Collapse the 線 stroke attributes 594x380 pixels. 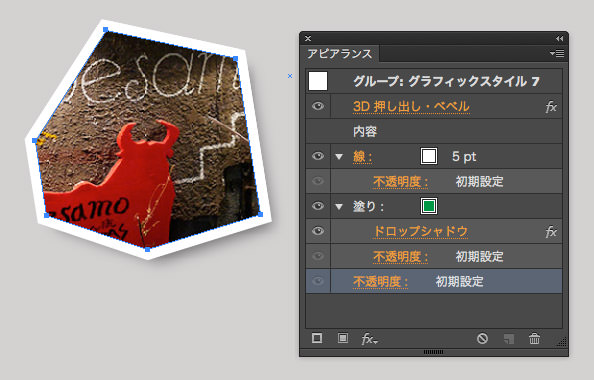pyautogui.click(x=339, y=156)
